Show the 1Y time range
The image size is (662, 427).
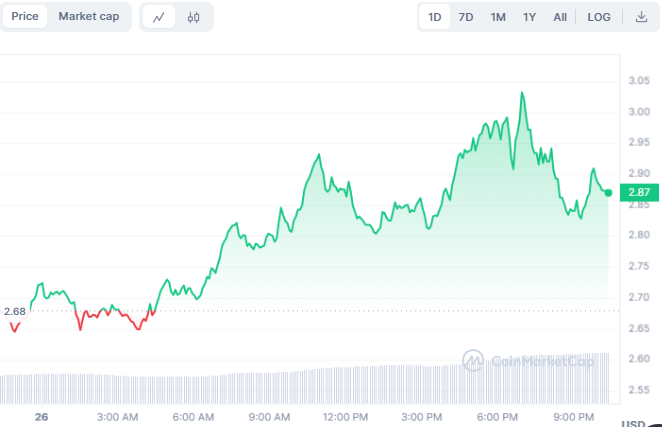point(529,17)
